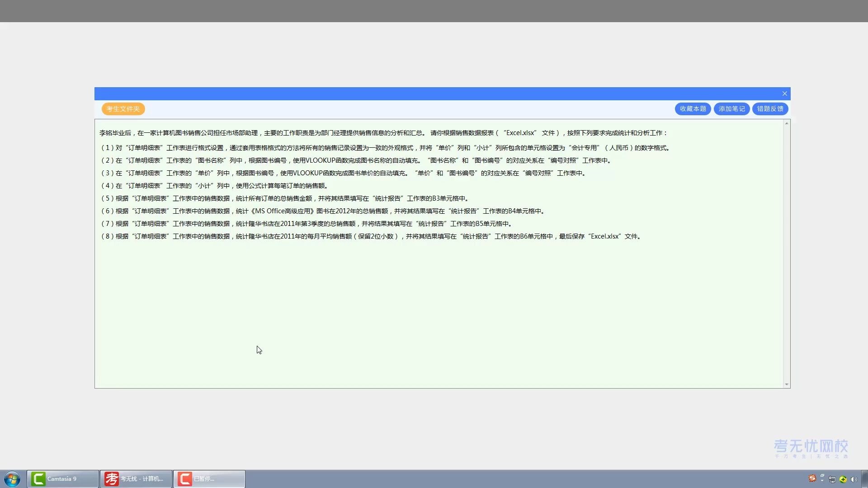Click the scrollbar down arrow in question panel
The width and height of the screenshot is (868, 488).
787,385
